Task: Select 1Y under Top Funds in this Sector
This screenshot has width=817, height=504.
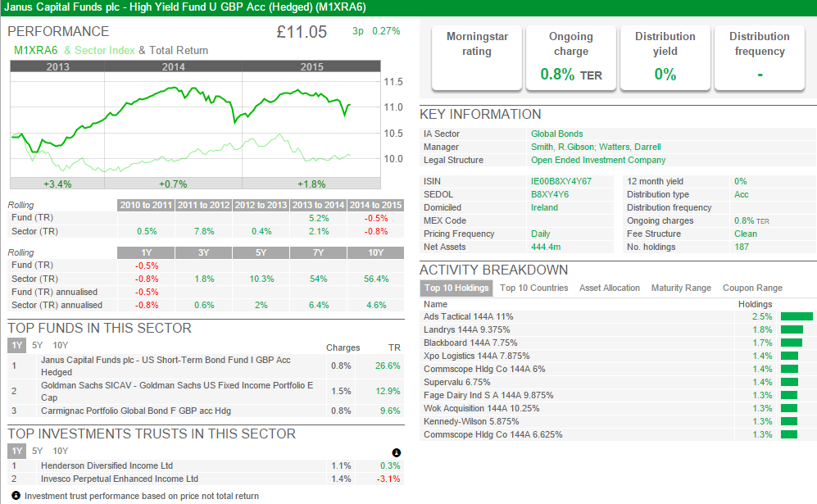Action: click(16, 345)
